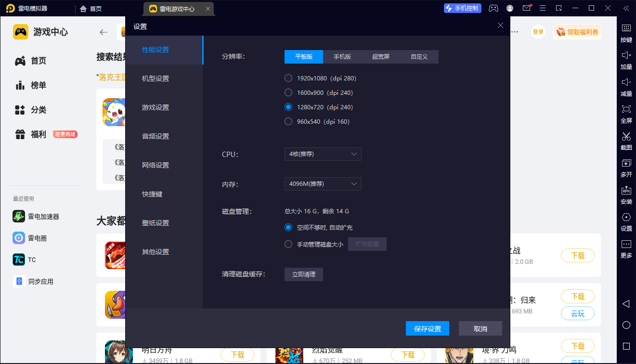Click 登录 in the game center
Image resolution: width=636 pixels, height=364 pixels.
click(x=538, y=32)
